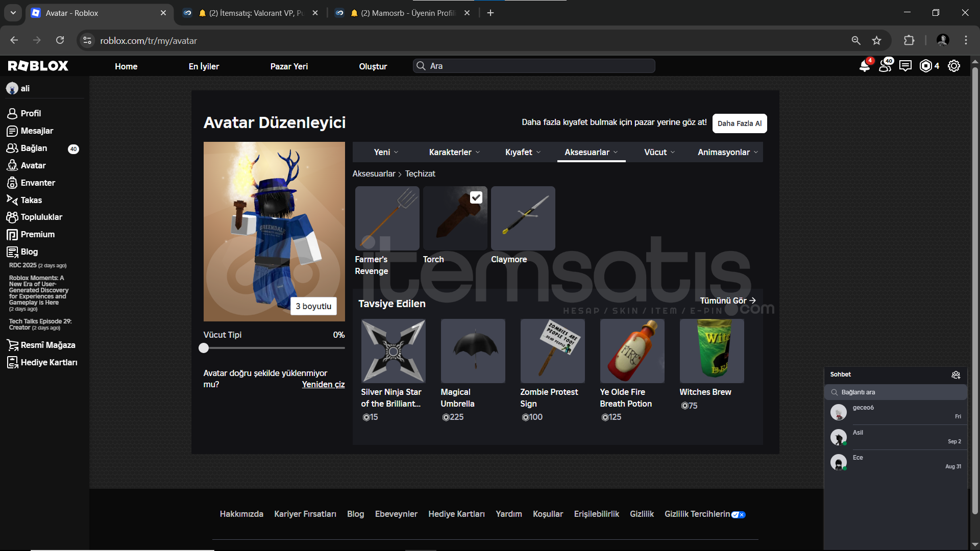980x551 pixels.
Task: Open Blog in the sidebar
Action: (x=22, y=252)
